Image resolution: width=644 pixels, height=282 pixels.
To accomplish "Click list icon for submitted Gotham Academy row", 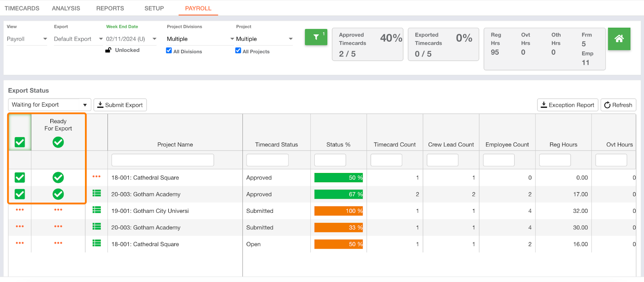I will [x=97, y=226].
